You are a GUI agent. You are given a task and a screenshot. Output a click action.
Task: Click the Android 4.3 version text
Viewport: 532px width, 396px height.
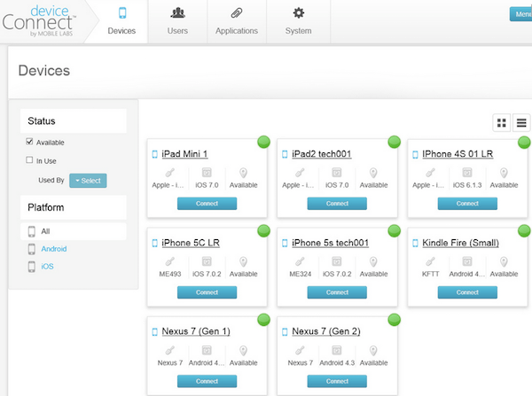click(x=337, y=362)
